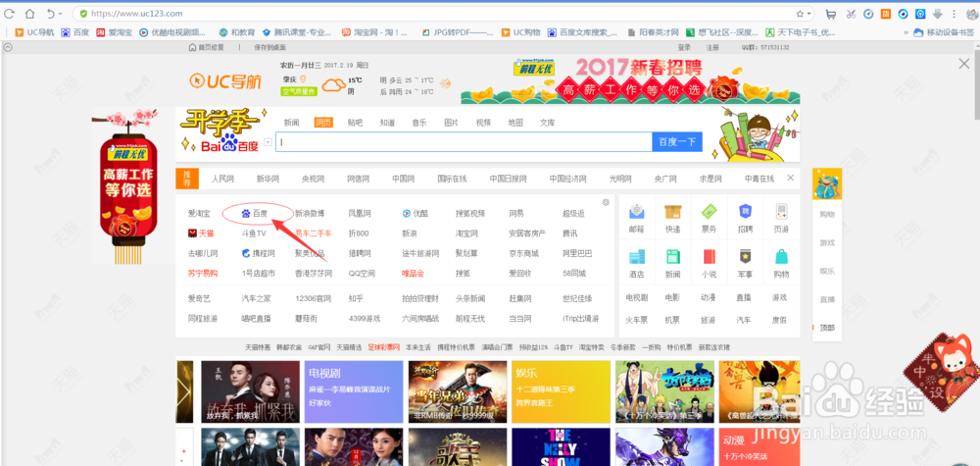Click the weather cloud icon

click(x=333, y=84)
